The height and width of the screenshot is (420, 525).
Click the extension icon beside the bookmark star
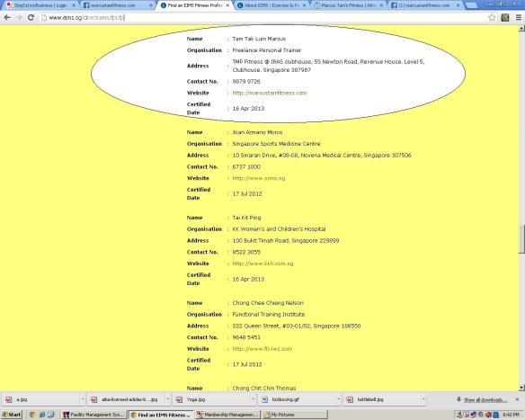[x=505, y=17]
